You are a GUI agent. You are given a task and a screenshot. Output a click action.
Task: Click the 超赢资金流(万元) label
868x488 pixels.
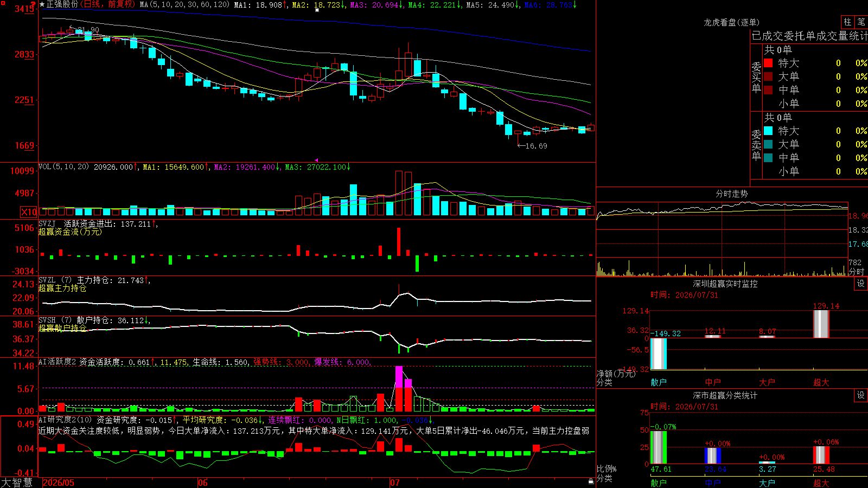coord(70,232)
